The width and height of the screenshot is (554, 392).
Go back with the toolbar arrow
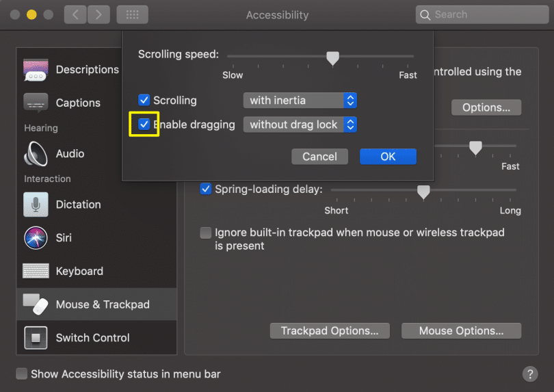click(75, 14)
